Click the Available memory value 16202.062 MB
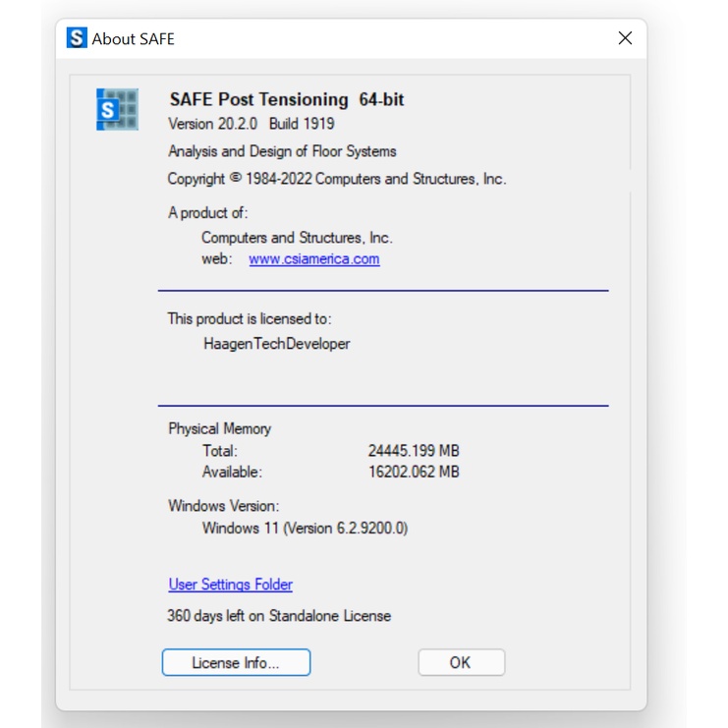 coord(414,472)
